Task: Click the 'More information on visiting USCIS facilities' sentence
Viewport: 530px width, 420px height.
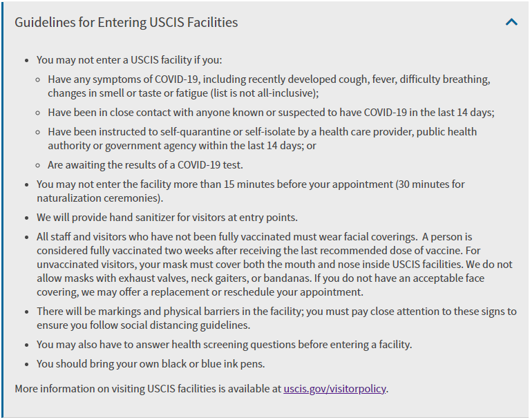Action: [x=202, y=389]
